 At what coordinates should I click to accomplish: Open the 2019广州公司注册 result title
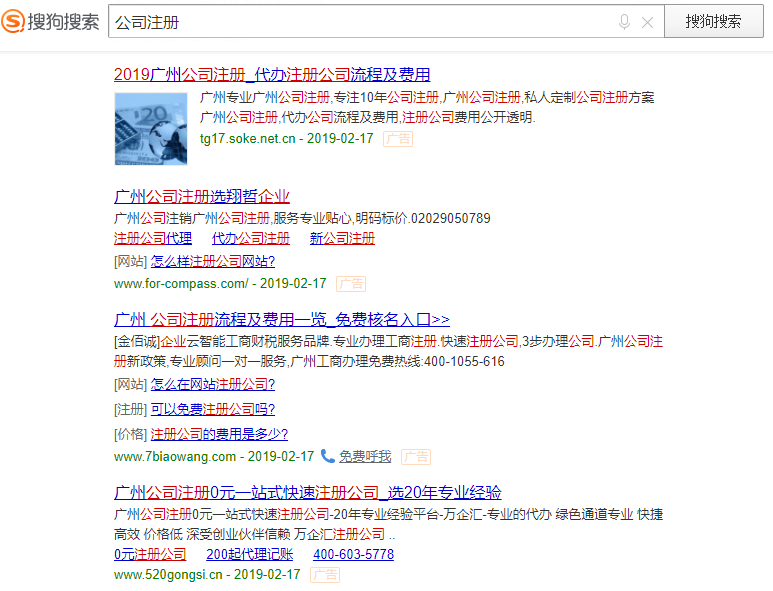coord(272,74)
